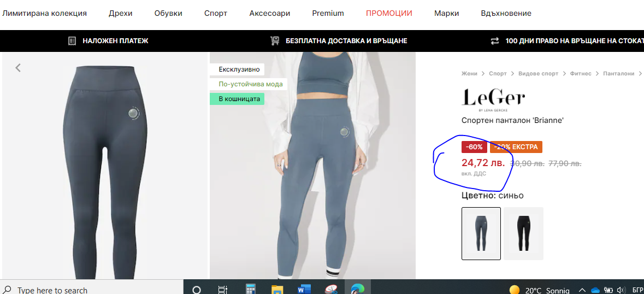
Task: Open Task View from the taskbar
Action: (x=223, y=290)
